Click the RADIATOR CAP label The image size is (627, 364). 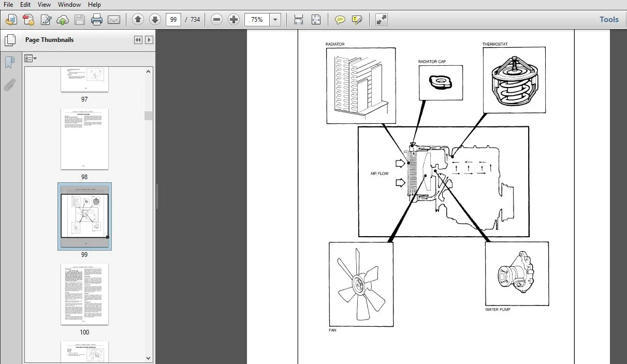[432, 62]
